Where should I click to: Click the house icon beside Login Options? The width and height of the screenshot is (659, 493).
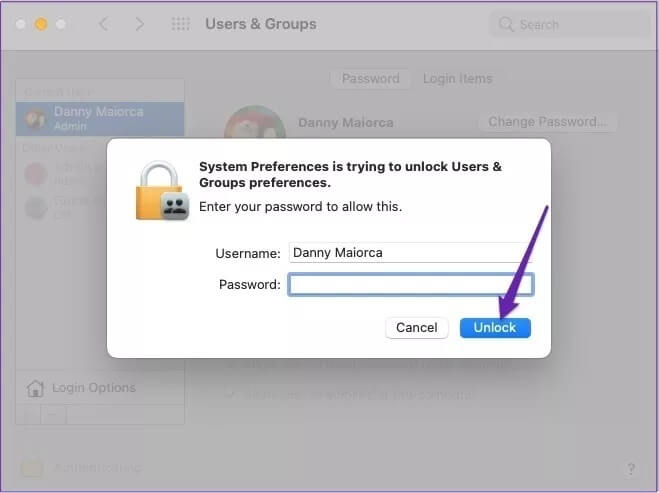click(x=35, y=388)
